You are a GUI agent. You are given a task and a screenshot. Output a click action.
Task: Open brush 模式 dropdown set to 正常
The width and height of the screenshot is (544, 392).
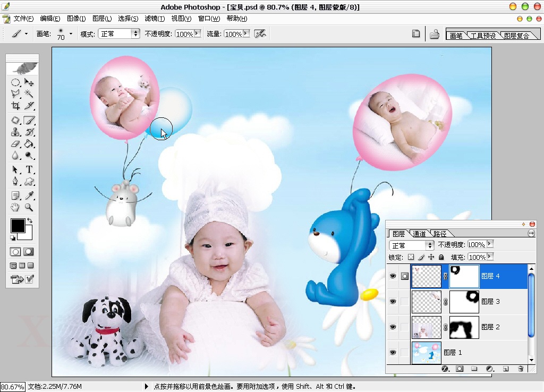(119, 33)
